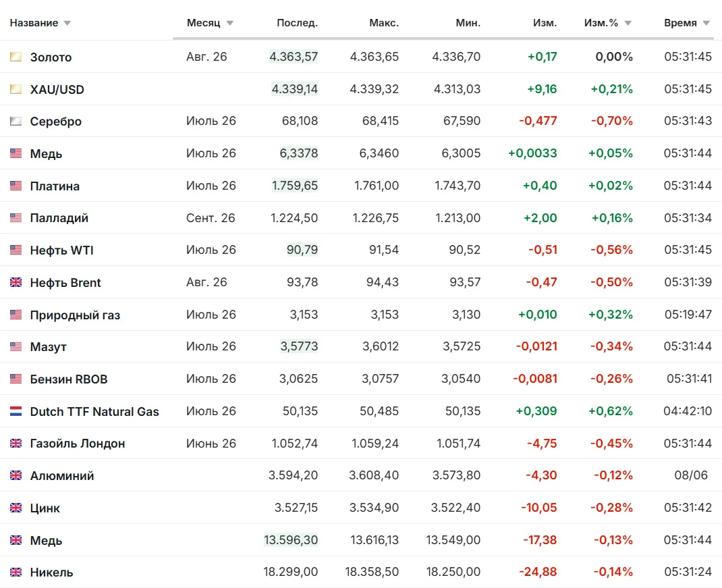The width and height of the screenshot is (722, 588).
Task: Click the UK flag icon next to Никель
Action: (x=16, y=572)
